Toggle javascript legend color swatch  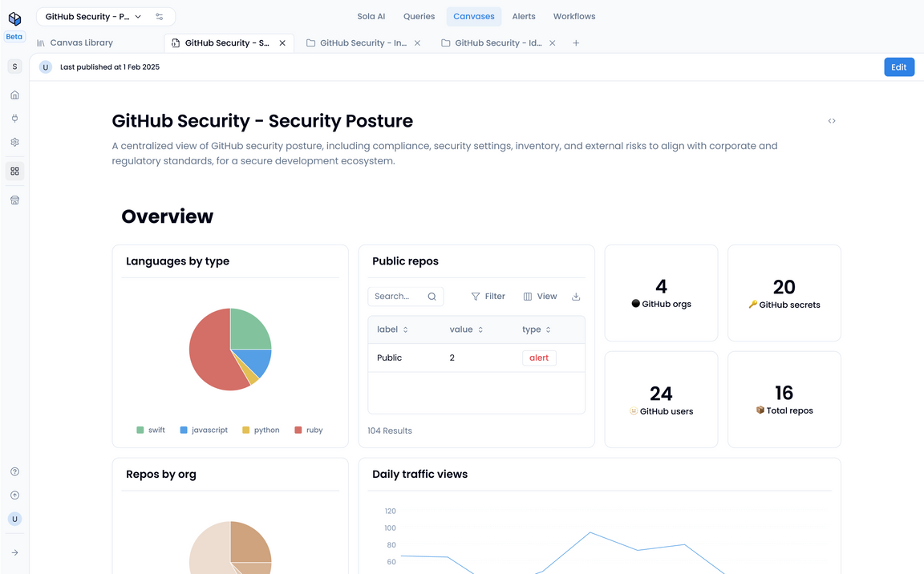[184, 430]
